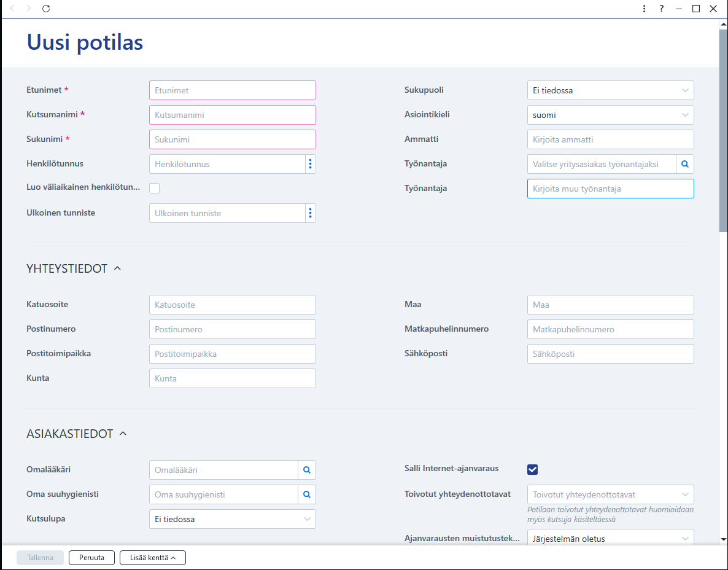Go forward with the forward arrow
Image resolution: width=728 pixels, height=570 pixels.
tap(29, 9)
